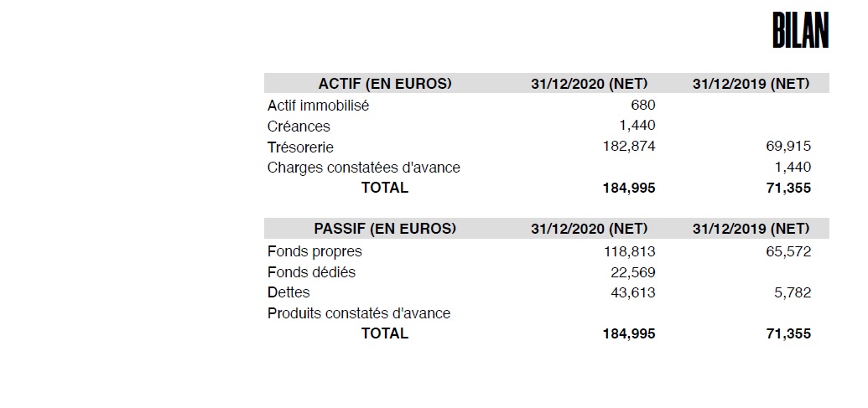Select the Dettes row label

pos(288,292)
